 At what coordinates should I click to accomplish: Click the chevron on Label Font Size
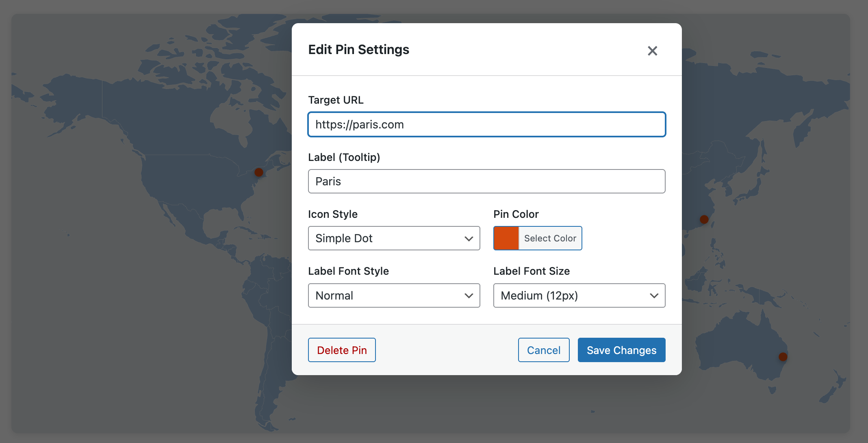click(654, 295)
